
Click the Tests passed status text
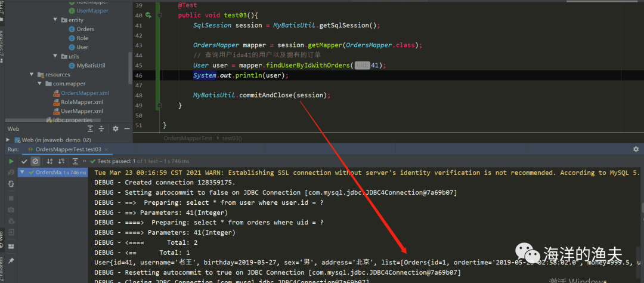click(143, 161)
